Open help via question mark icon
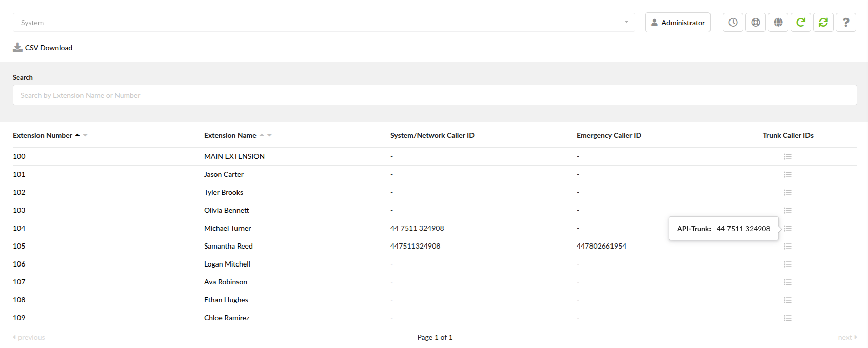The image size is (868, 348). (845, 23)
